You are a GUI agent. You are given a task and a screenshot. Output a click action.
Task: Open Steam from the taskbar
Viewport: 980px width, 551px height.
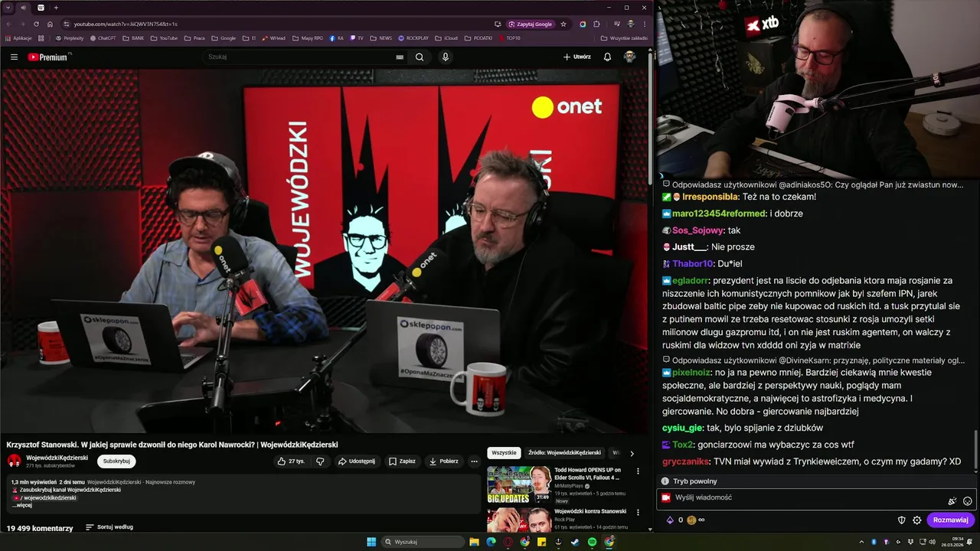(x=575, y=542)
